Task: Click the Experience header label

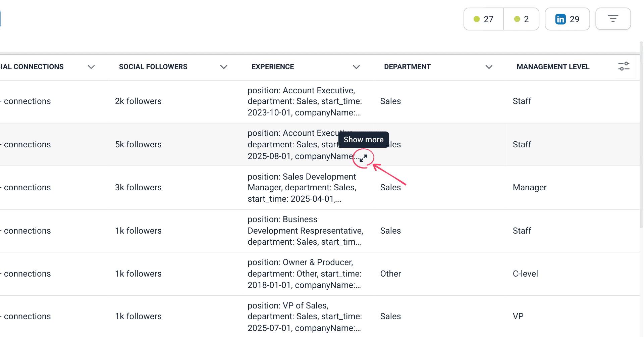Action: (x=273, y=67)
